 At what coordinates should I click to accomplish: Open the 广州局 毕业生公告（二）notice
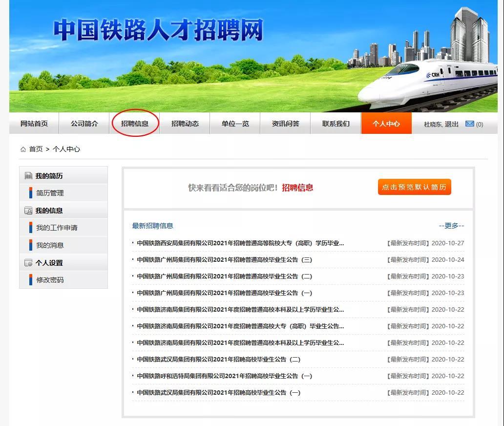224,277
